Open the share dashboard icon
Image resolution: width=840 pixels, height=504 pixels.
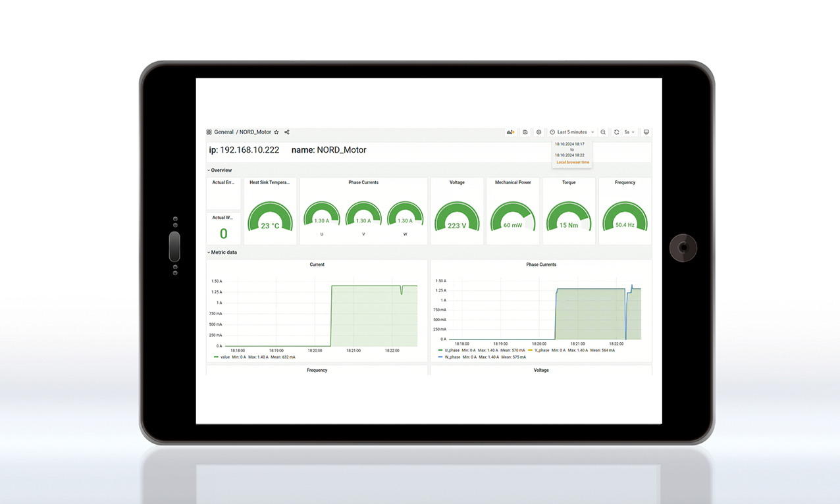tap(286, 132)
